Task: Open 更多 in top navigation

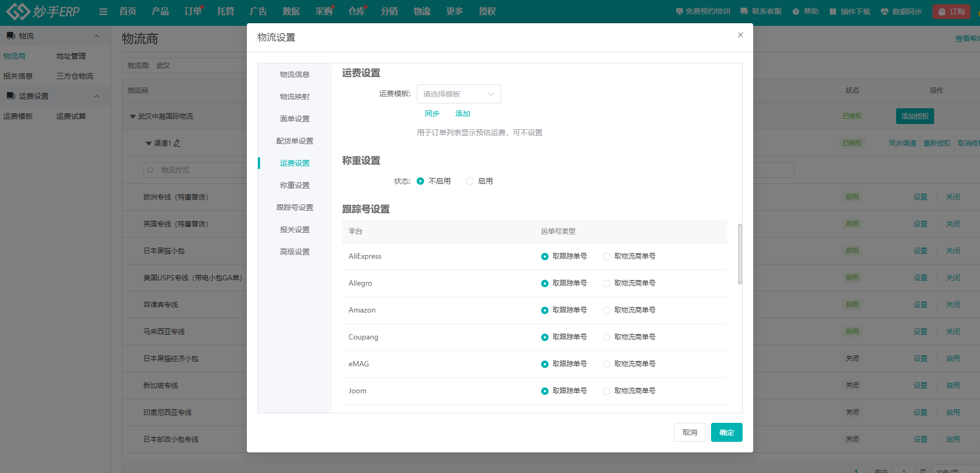Action: click(455, 12)
